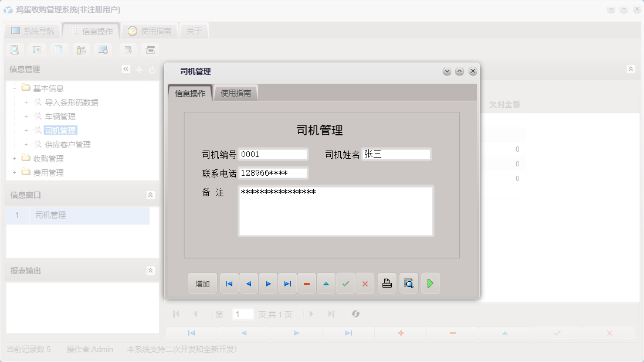Select the 车辆管理 tree item
644x362 pixels.
point(62,116)
